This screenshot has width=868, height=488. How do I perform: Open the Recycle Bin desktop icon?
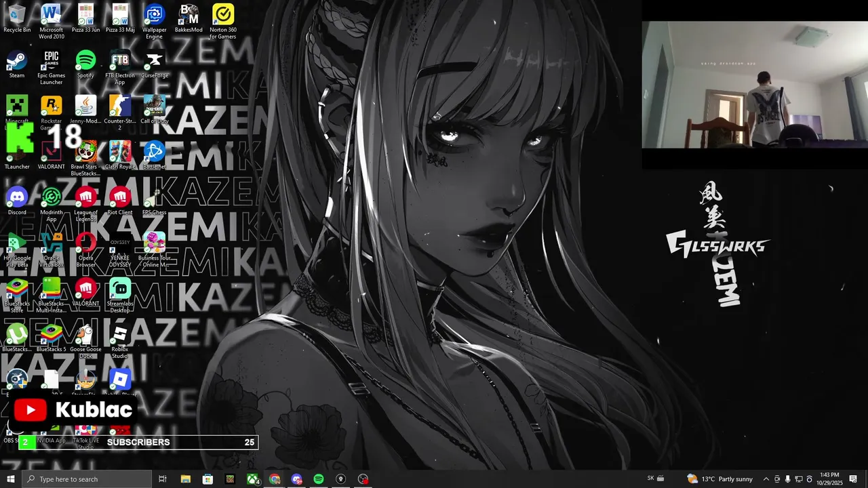click(x=17, y=18)
